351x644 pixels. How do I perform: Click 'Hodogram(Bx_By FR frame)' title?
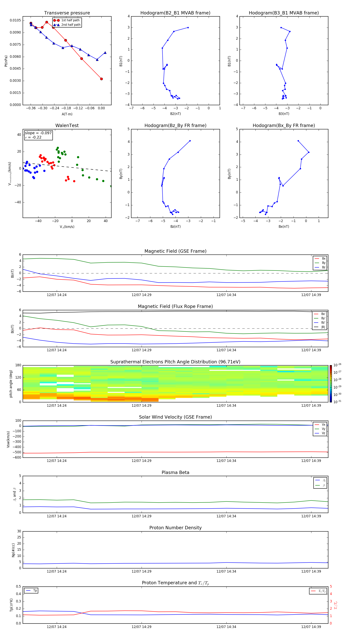point(284,125)
